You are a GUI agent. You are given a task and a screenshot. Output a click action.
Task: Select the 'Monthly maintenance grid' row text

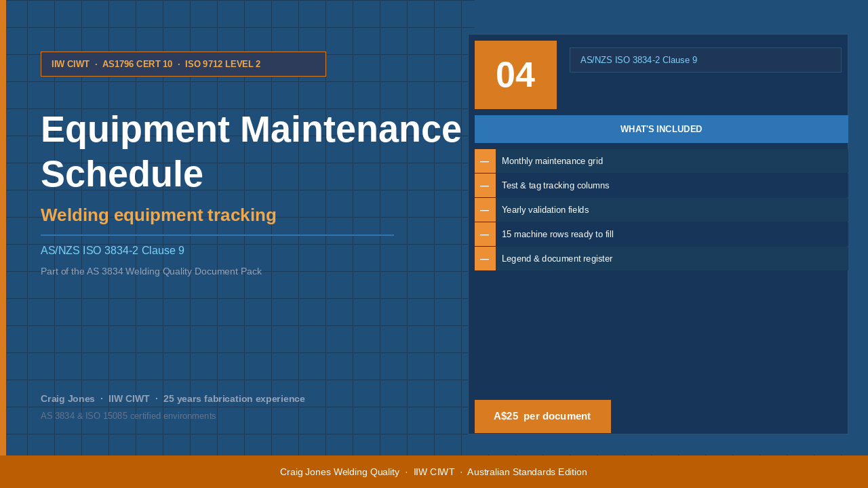(552, 161)
